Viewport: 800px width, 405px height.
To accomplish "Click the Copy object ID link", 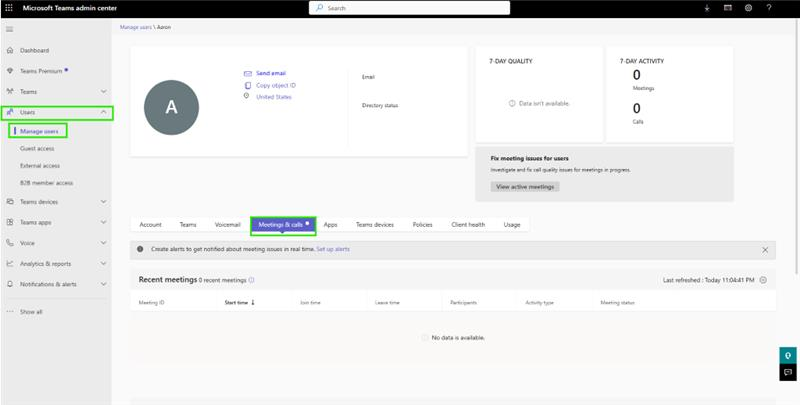I will (276, 85).
